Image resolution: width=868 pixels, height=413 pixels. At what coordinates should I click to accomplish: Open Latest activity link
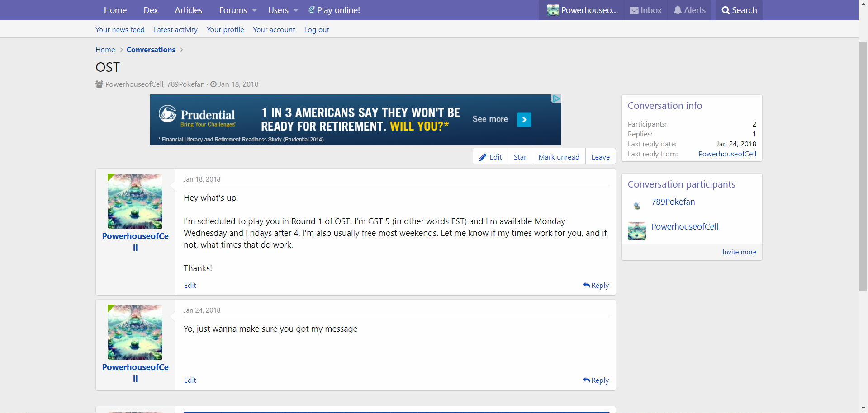tap(175, 30)
